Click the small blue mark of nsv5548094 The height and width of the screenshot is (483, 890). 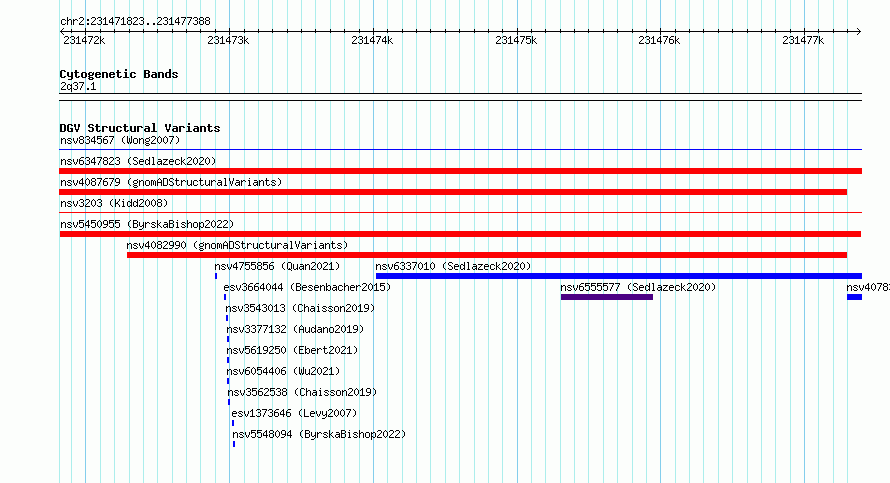pyautogui.click(x=234, y=444)
